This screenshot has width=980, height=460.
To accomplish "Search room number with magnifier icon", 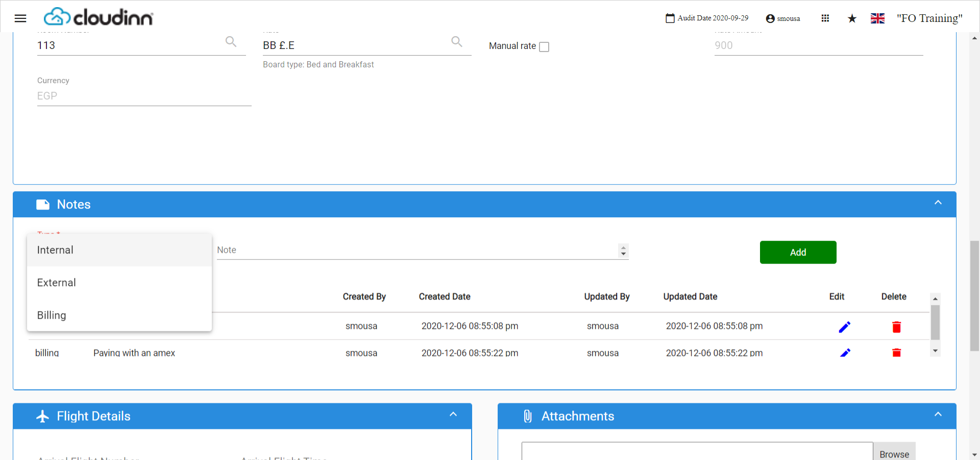I will click(231, 42).
